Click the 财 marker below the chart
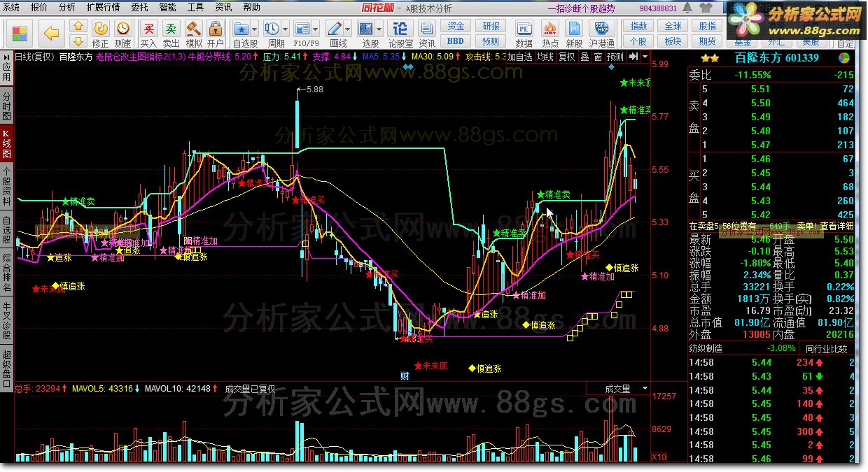The image size is (868, 472). click(x=405, y=376)
